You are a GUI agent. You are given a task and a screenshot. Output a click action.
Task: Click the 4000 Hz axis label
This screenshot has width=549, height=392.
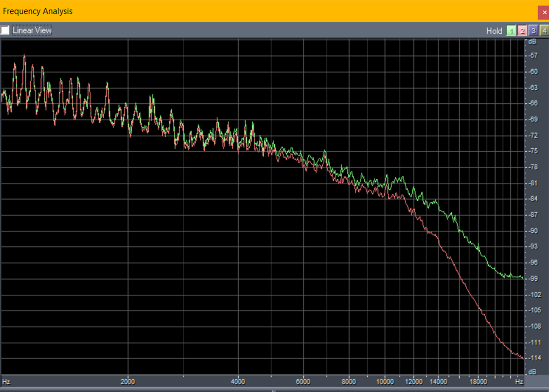click(x=238, y=381)
